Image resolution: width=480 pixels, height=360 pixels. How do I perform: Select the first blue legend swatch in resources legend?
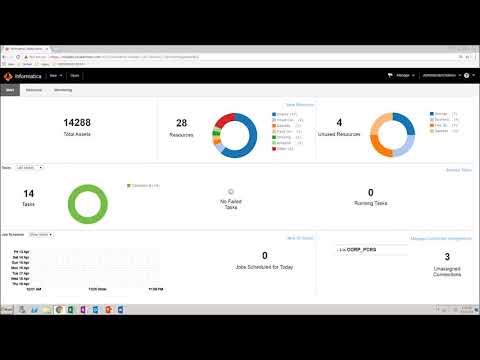274,114
